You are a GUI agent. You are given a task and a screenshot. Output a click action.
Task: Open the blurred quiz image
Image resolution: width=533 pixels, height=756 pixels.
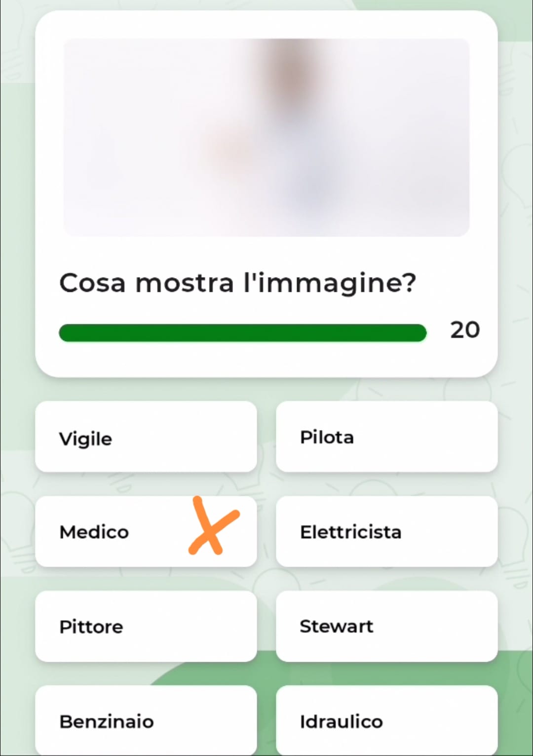coord(266,137)
